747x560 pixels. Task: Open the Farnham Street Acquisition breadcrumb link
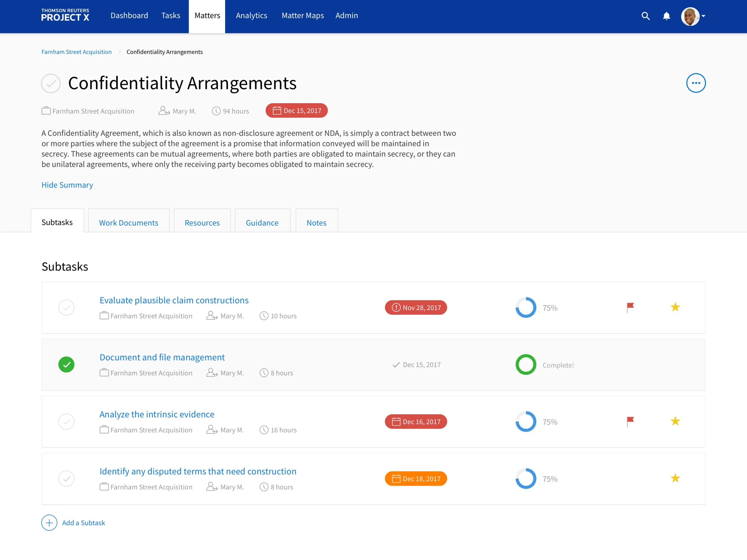pyautogui.click(x=77, y=52)
